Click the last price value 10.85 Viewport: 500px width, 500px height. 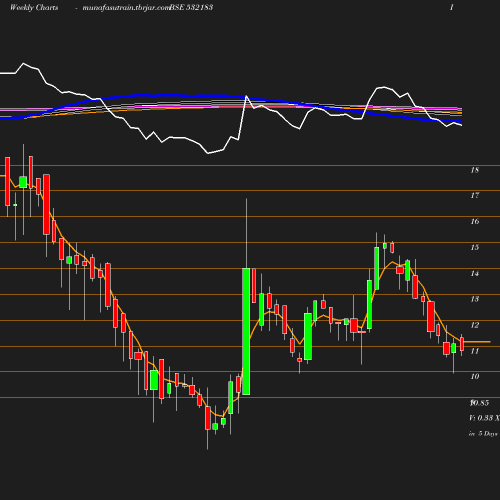pos(479,403)
